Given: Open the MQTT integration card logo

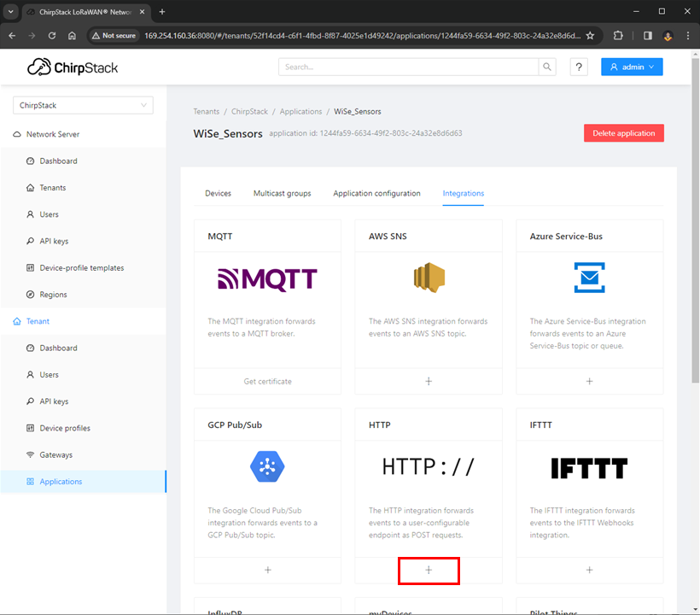Looking at the screenshot, I should click(267, 278).
